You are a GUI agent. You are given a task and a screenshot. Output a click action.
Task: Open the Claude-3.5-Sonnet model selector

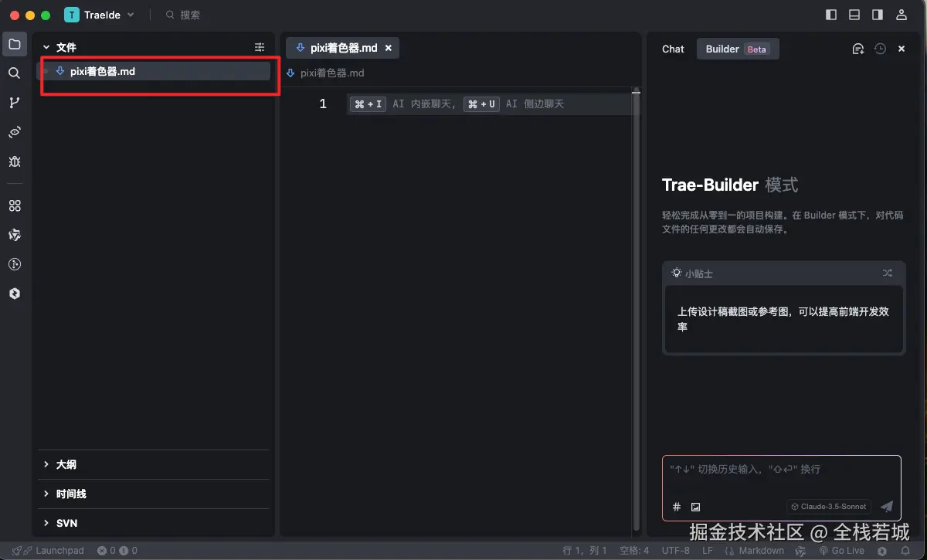click(x=829, y=507)
